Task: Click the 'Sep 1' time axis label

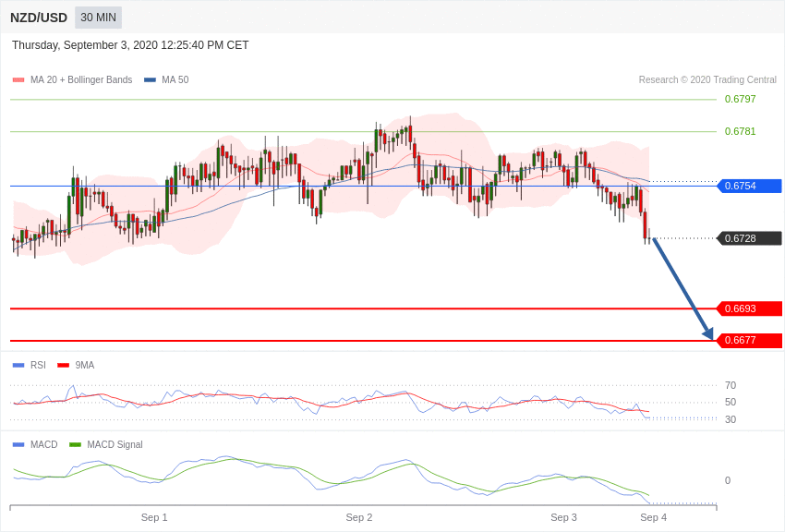Action: (x=154, y=517)
